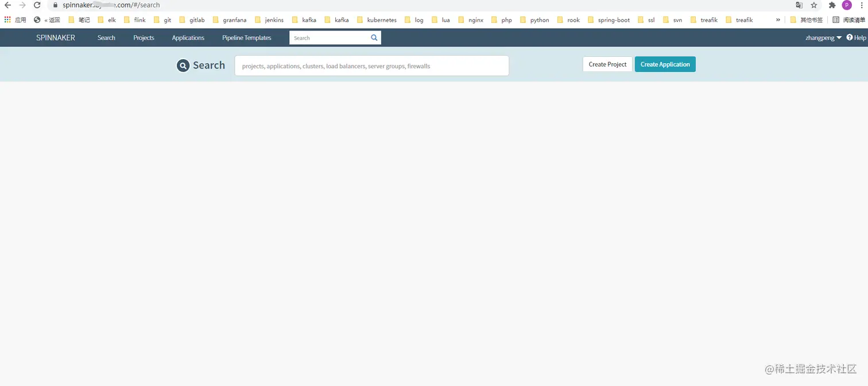The image size is (868, 386).
Task: Open the Chrome three-dot menu
Action: click(x=862, y=5)
